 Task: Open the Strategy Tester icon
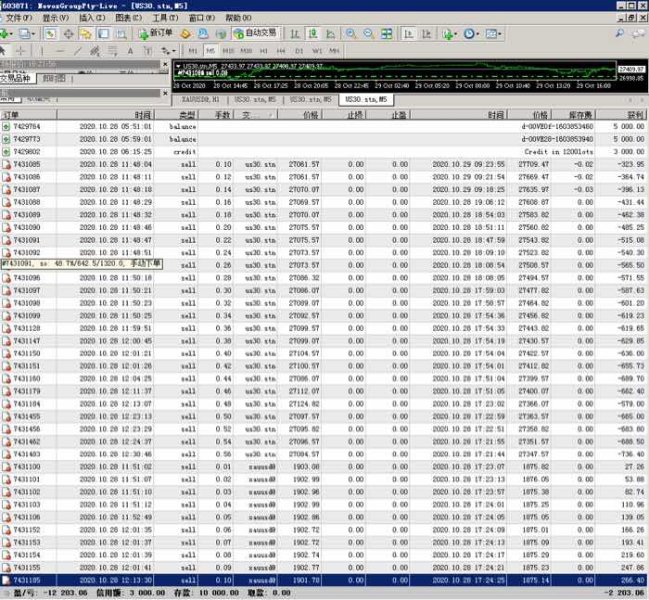pos(121,34)
